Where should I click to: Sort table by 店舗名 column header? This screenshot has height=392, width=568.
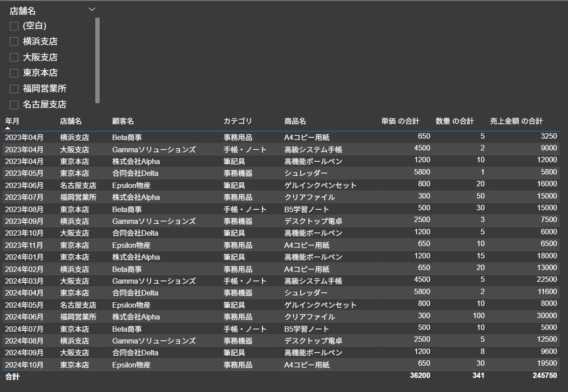[71, 121]
